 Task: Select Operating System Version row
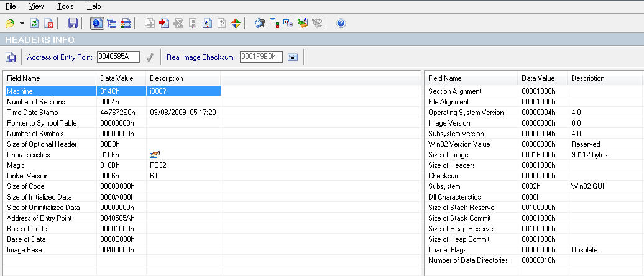click(534, 113)
